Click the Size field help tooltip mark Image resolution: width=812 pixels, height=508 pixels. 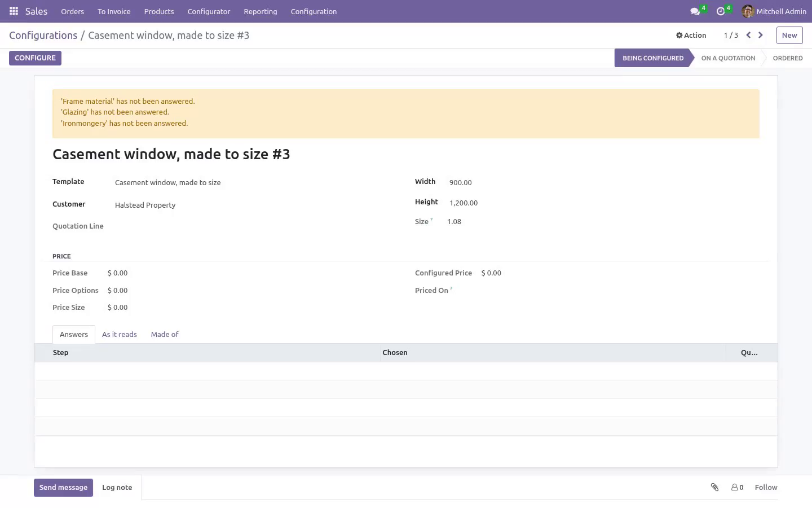431,220
